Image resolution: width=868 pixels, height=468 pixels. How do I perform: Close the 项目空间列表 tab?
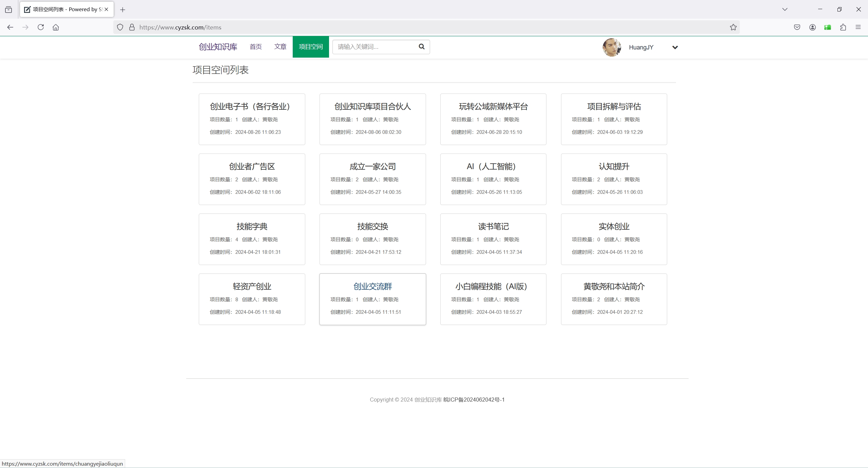107,9
